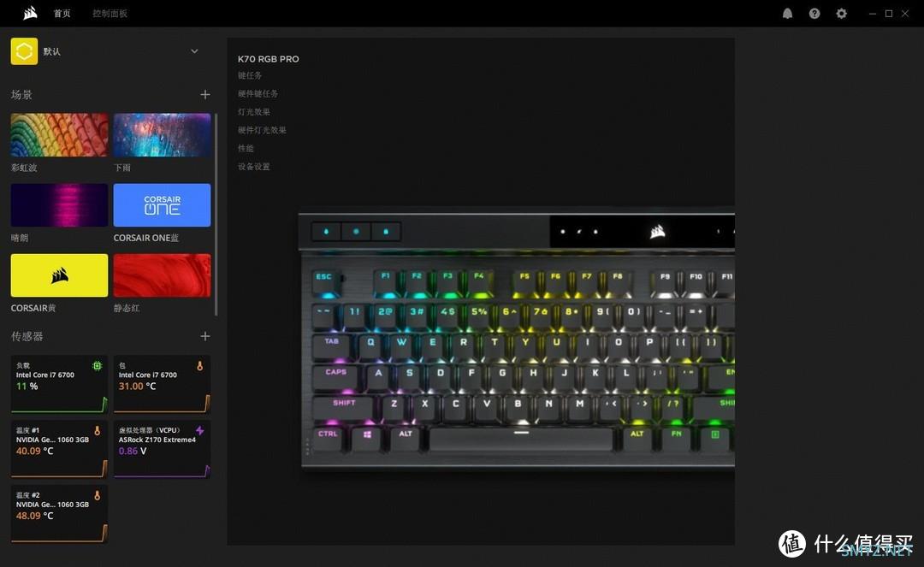This screenshot has width=924, height=567.
Task: Select the 静态红 red scene thumbnail
Action: tap(162, 275)
